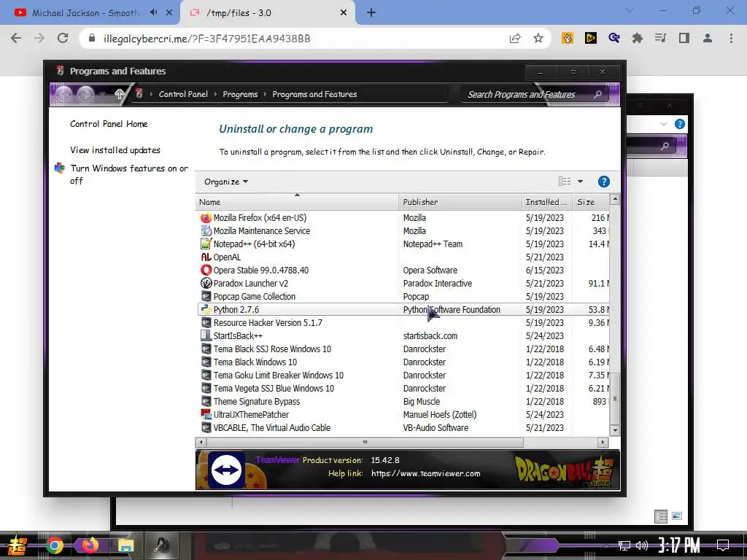The width and height of the screenshot is (747, 560).
Task: Click the Mozilla Maintenance Service icon
Action: (x=206, y=231)
